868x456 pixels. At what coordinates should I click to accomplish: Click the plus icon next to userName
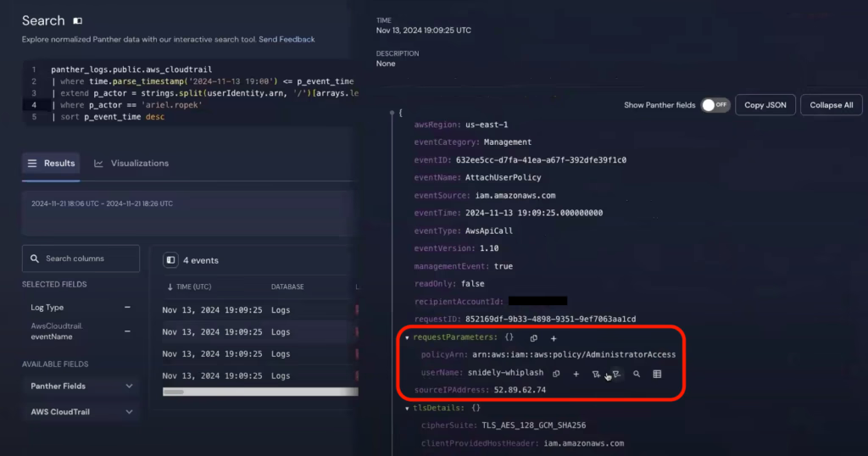[576, 374]
